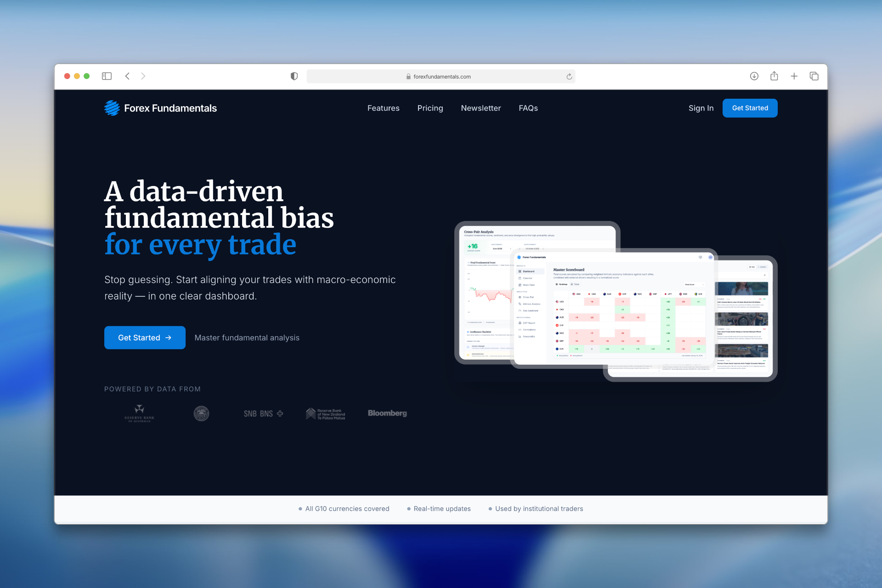882x588 pixels.
Task: Open the Newsletter nav item
Action: point(481,108)
